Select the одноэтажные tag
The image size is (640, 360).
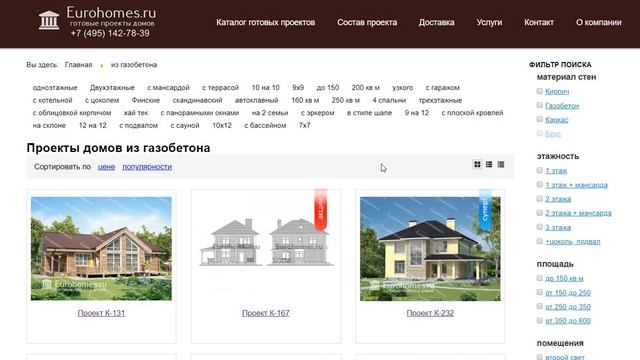coord(55,88)
